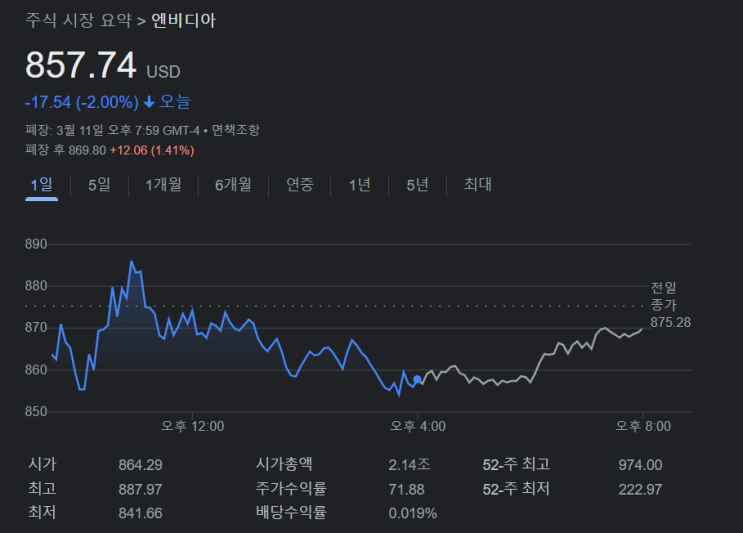The height and width of the screenshot is (533, 743).
Task: Click the 시가총액 value 2.14조
Action: tap(409, 465)
